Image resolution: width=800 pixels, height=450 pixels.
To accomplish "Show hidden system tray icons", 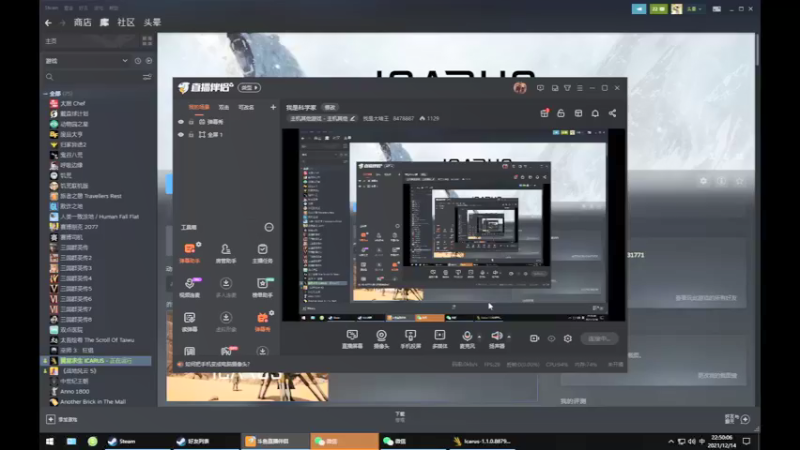I will coord(671,441).
